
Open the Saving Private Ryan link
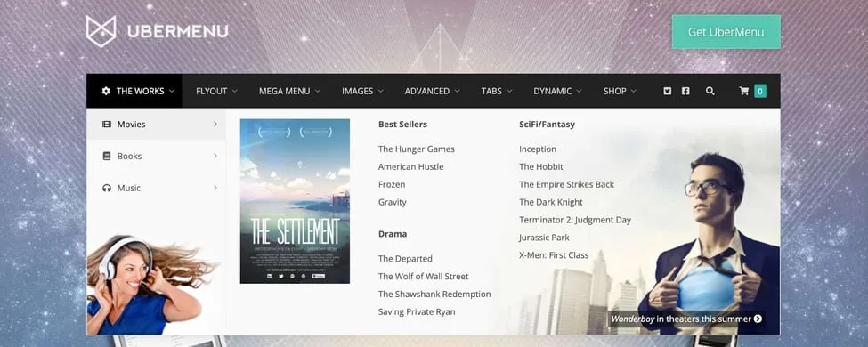point(417,311)
